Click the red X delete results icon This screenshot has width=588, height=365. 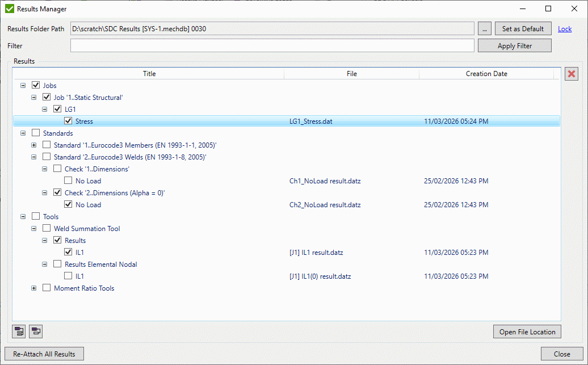pos(571,74)
